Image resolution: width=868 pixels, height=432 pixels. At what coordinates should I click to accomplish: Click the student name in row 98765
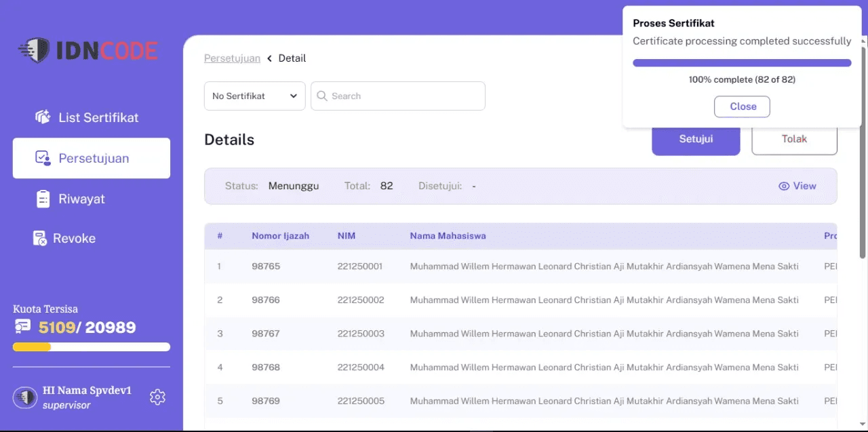click(604, 267)
